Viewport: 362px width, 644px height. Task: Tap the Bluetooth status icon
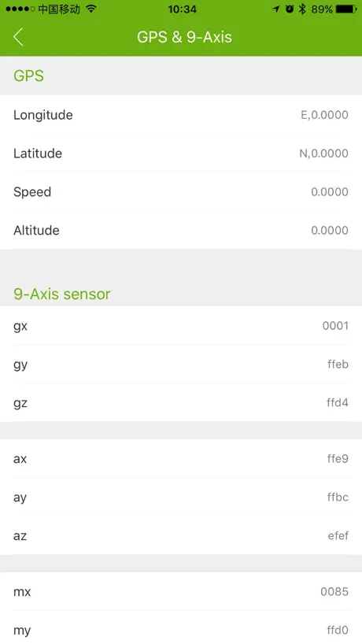302,9
